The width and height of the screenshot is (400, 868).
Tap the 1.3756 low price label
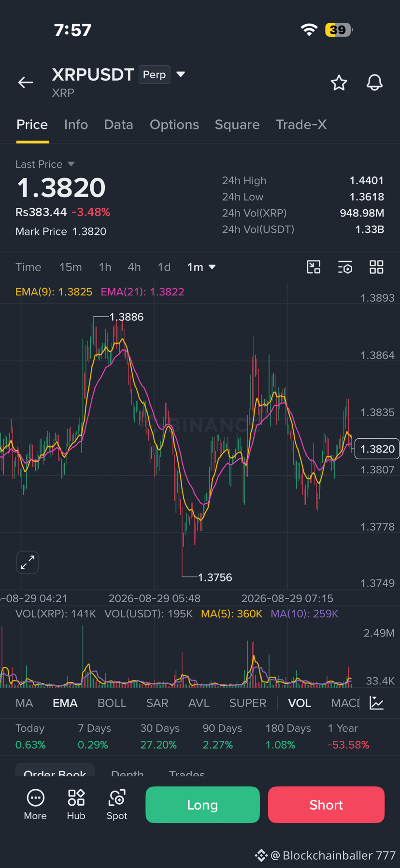coord(215,577)
